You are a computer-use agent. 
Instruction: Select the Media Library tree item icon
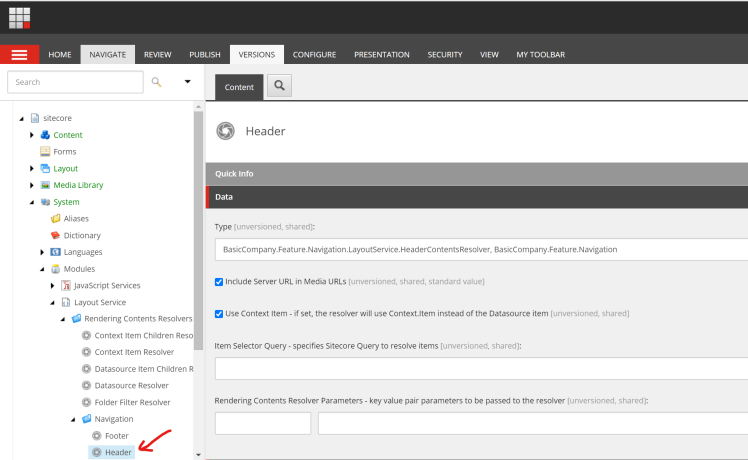click(x=45, y=185)
